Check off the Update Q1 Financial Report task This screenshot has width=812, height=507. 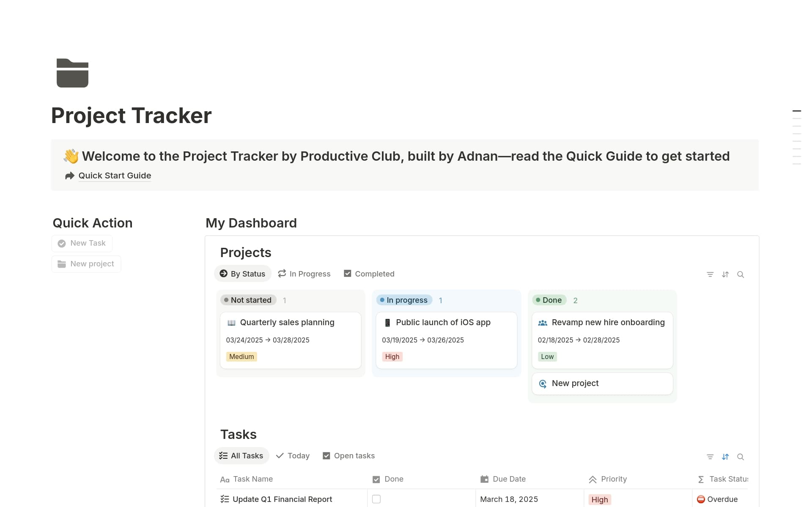[x=376, y=499]
